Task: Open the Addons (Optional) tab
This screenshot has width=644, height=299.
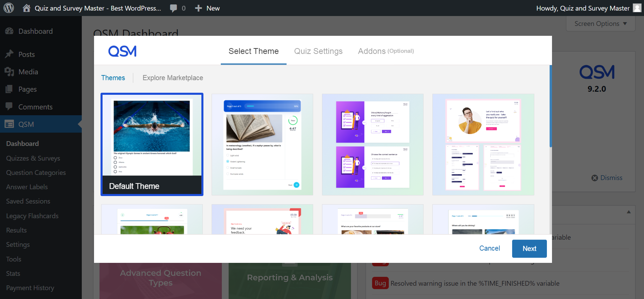Action: pyautogui.click(x=386, y=51)
